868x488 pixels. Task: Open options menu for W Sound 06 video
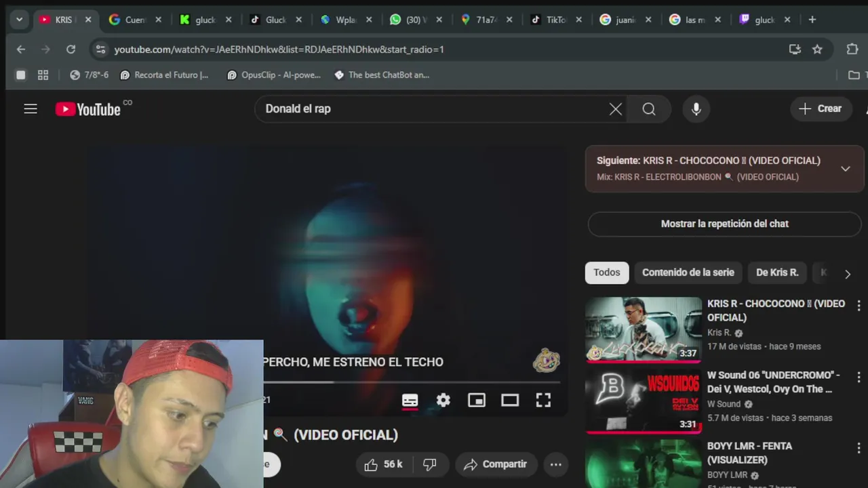coord(859,377)
